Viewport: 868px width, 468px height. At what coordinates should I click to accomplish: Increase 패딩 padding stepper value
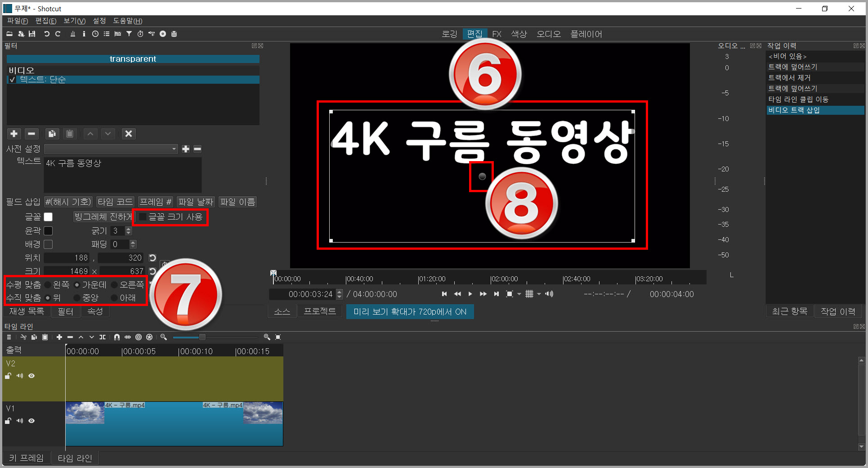tap(133, 242)
